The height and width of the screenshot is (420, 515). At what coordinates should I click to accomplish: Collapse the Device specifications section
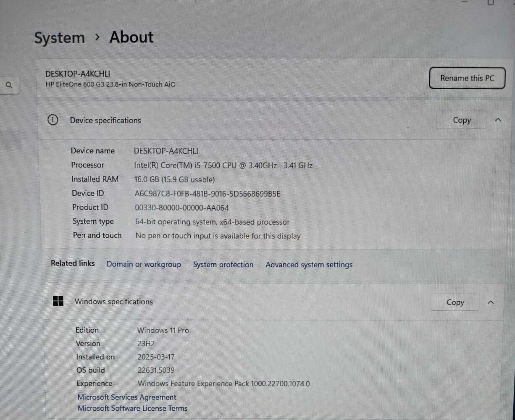pyautogui.click(x=498, y=120)
